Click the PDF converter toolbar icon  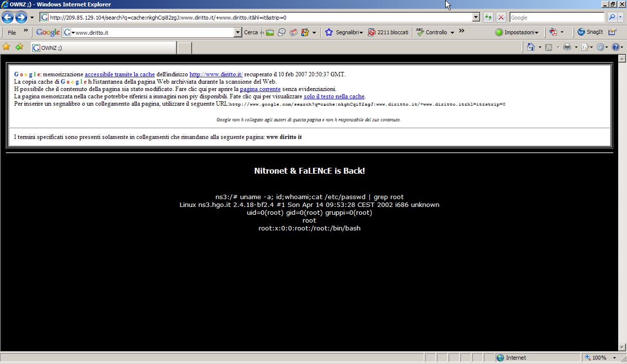(553, 32)
